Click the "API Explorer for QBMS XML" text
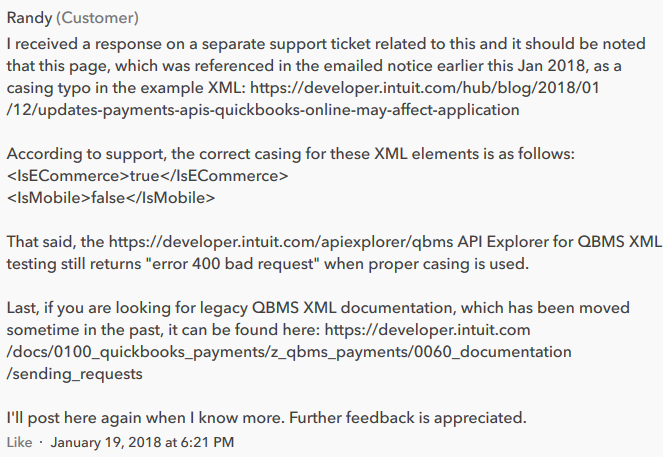Screen dimensions: 663x457 [560, 242]
